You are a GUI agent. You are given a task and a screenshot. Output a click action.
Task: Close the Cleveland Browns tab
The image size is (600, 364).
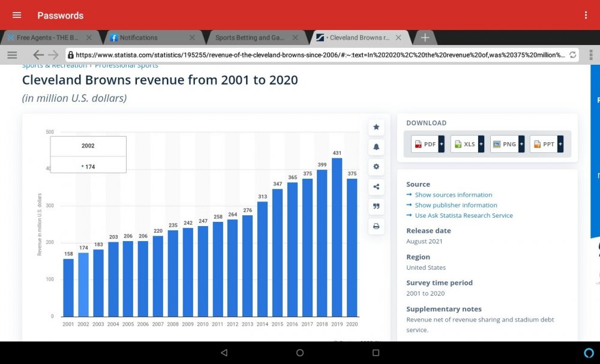[398, 37]
